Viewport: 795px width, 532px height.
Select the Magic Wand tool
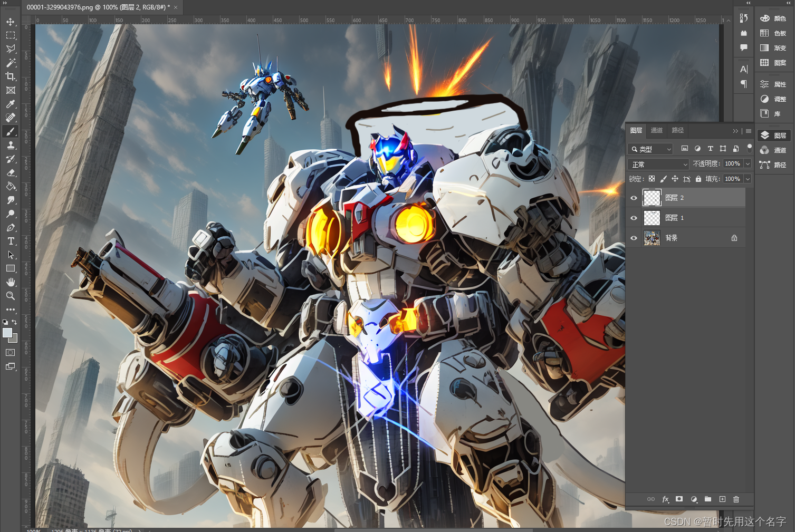11,63
